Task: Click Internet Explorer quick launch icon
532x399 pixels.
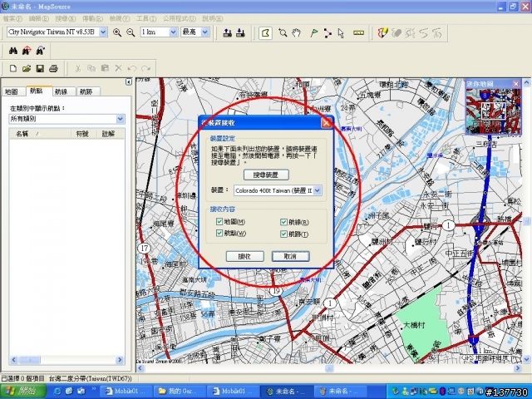Action: pyautogui.click(x=58, y=392)
